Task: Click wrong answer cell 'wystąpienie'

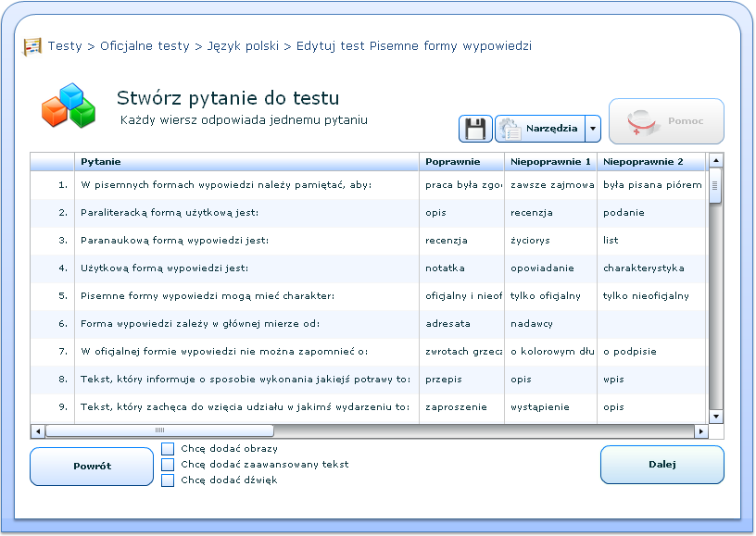Action: tap(550, 407)
